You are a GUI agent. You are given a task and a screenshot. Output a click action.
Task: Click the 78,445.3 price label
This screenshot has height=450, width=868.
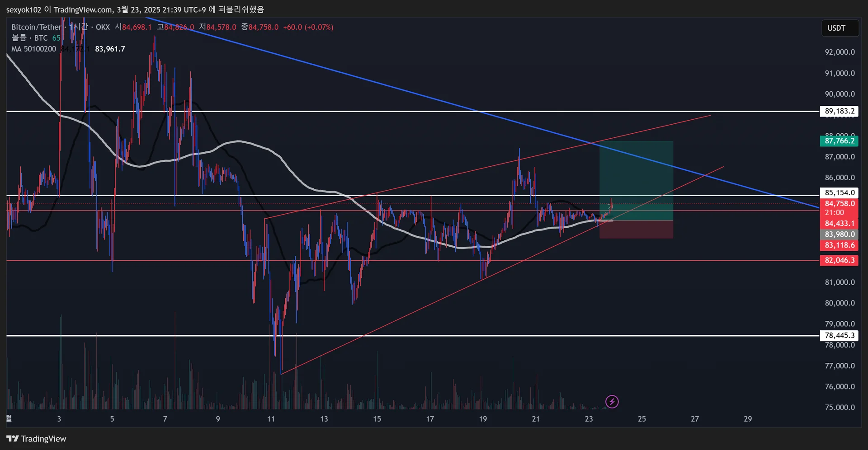(839, 335)
